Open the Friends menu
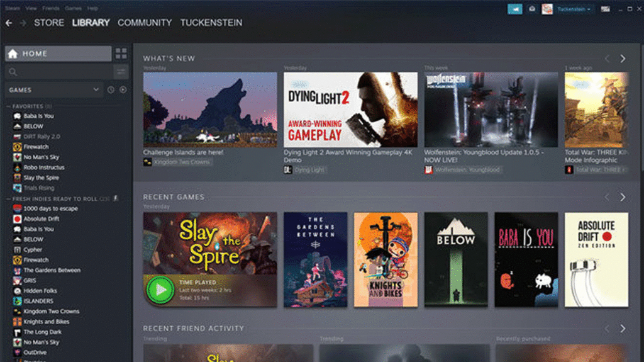Image resolution: width=644 pixels, height=362 pixels. (50, 8)
